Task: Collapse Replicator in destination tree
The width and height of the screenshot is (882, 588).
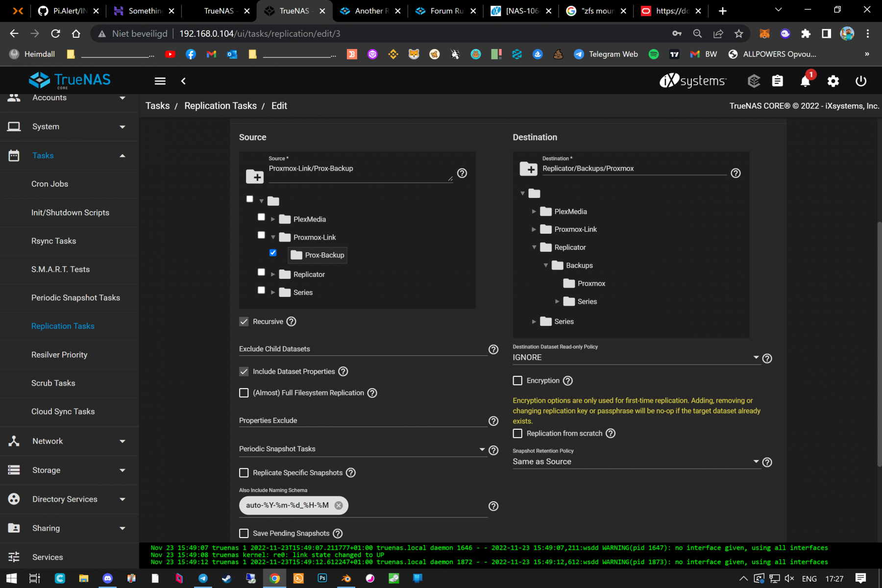Action: (534, 247)
